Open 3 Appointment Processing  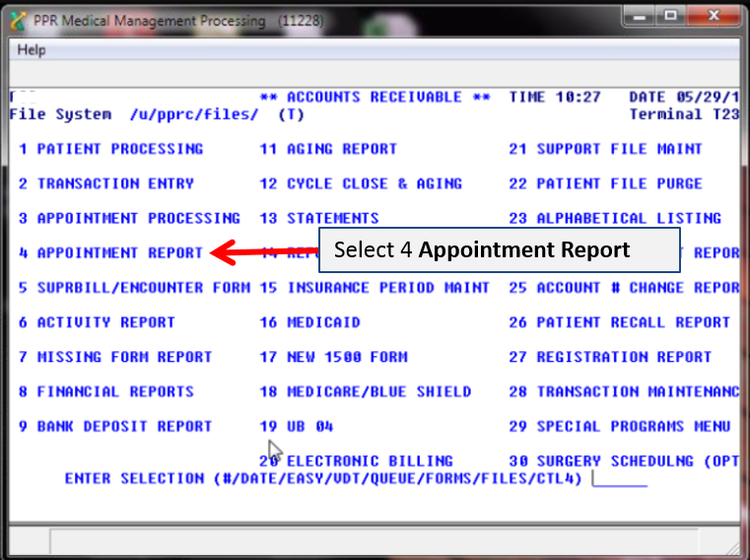click(x=129, y=218)
